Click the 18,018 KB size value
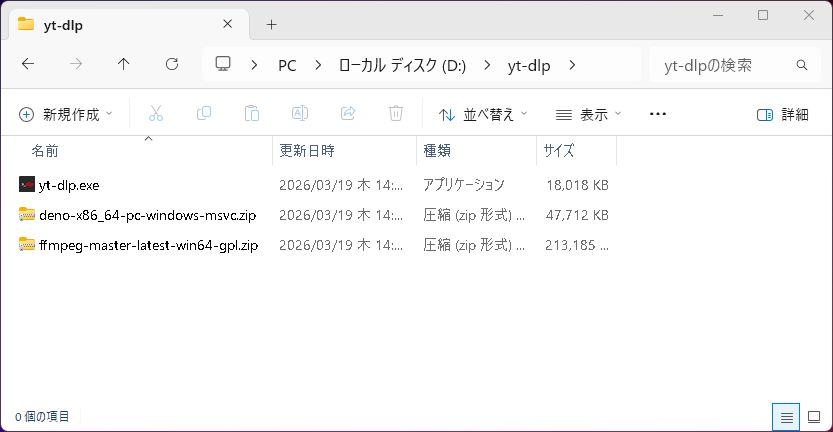The height and width of the screenshot is (432, 833). [577, 185]
